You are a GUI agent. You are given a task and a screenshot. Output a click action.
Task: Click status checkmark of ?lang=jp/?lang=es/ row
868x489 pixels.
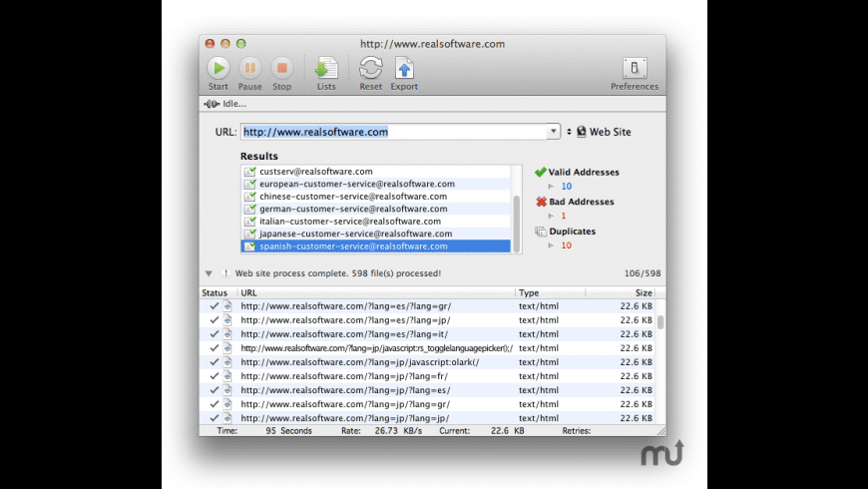pyautogui.click(x=215, y=390)
